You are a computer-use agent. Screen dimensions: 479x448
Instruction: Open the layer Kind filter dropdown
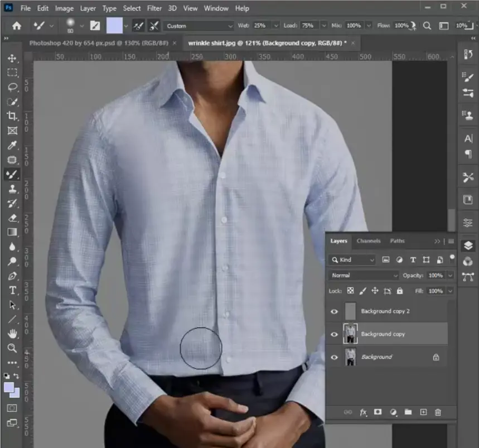[x=352, y=260]
